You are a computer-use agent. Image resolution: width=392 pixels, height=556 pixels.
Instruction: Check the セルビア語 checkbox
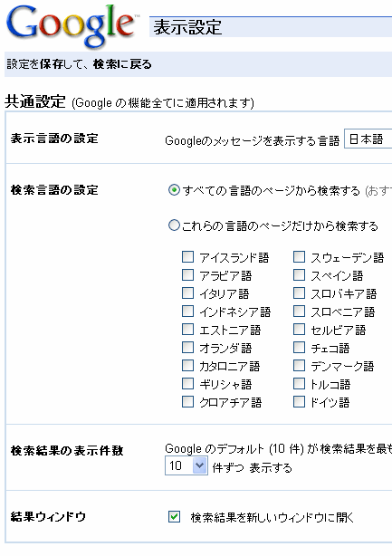(x=299, y=329)
